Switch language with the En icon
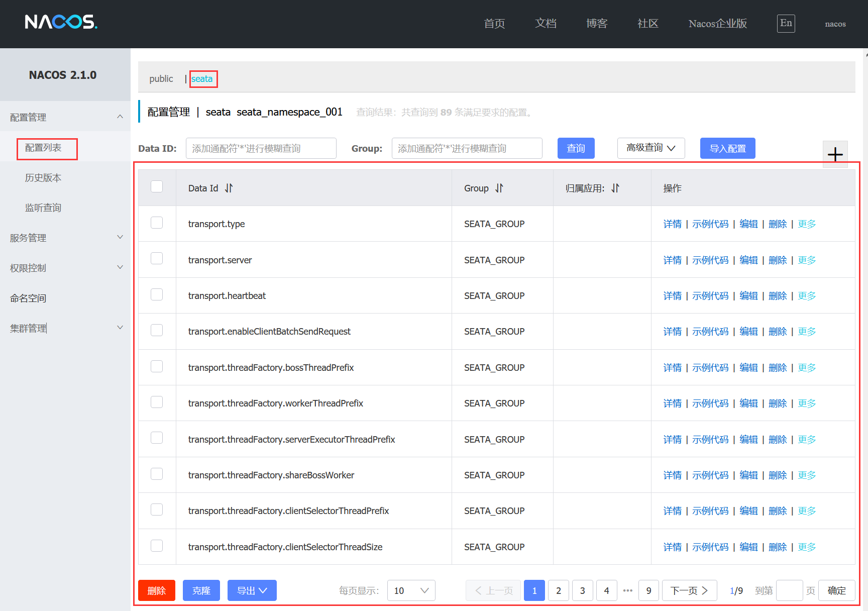 (786, 23)
